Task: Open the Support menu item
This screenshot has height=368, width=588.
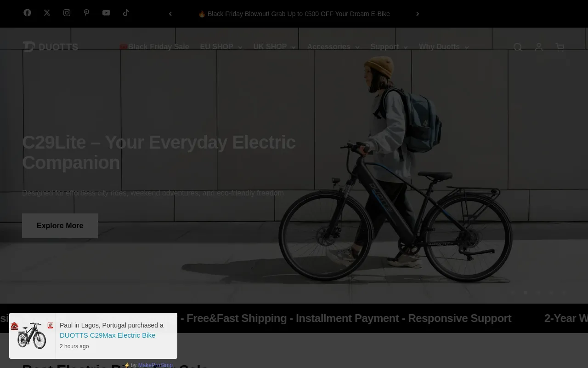Action: [389, 47]
